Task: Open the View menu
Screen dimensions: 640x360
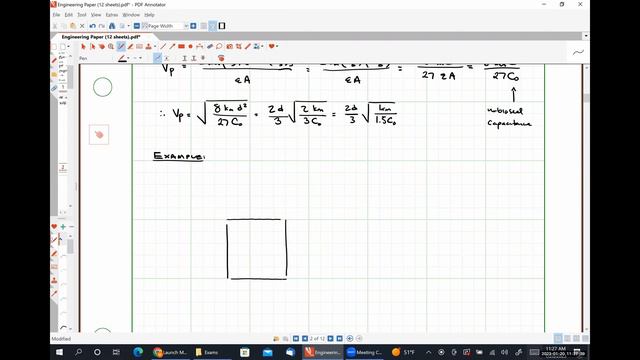Action: 96,15
